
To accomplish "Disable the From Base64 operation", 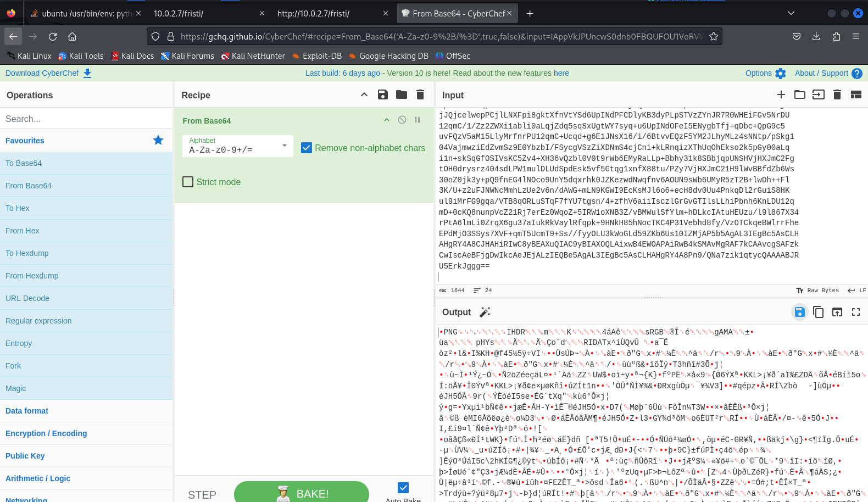I will click(402, 120).
